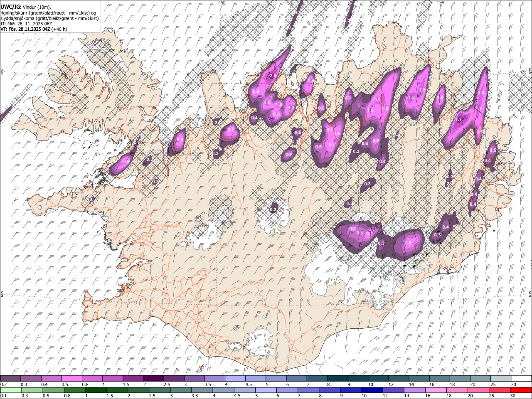Click the 0.2 value on the central glacier

click(273, 209)
